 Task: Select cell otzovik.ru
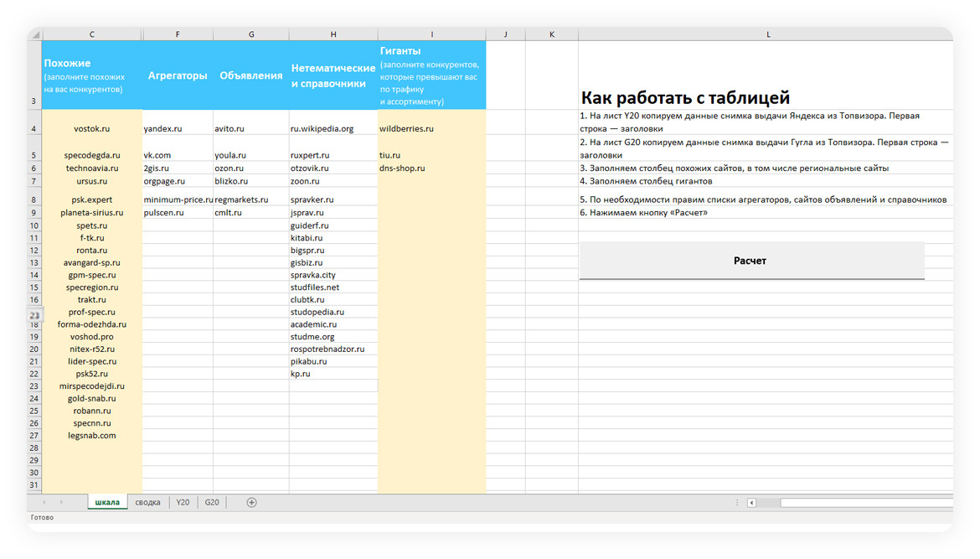pos(333,168)
